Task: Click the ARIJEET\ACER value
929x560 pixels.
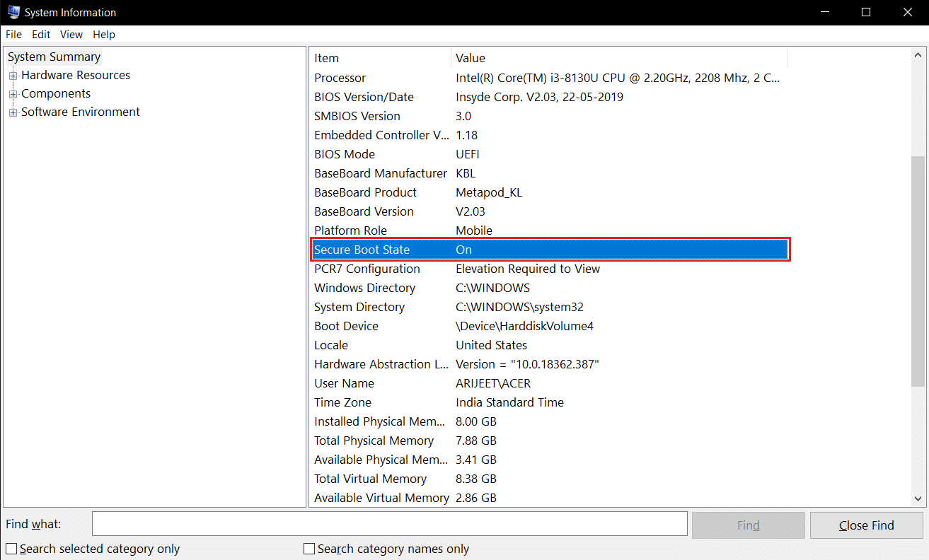Action: [x=493, y=383]
